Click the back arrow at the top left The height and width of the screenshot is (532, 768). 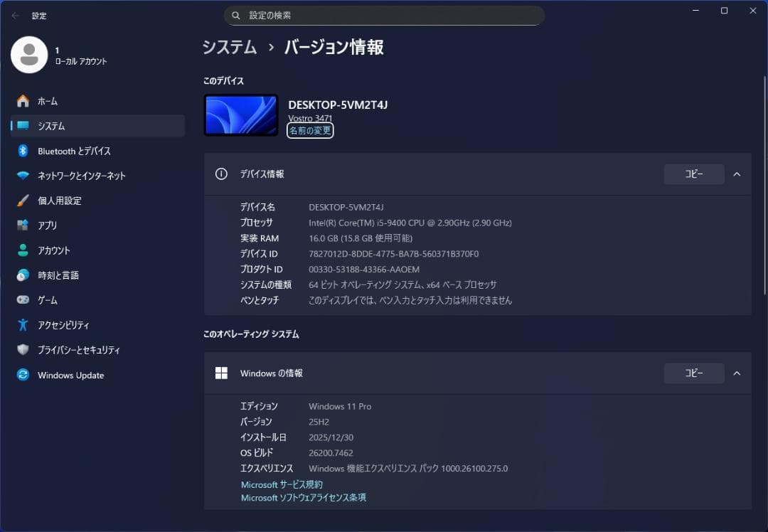pos(16,16)
